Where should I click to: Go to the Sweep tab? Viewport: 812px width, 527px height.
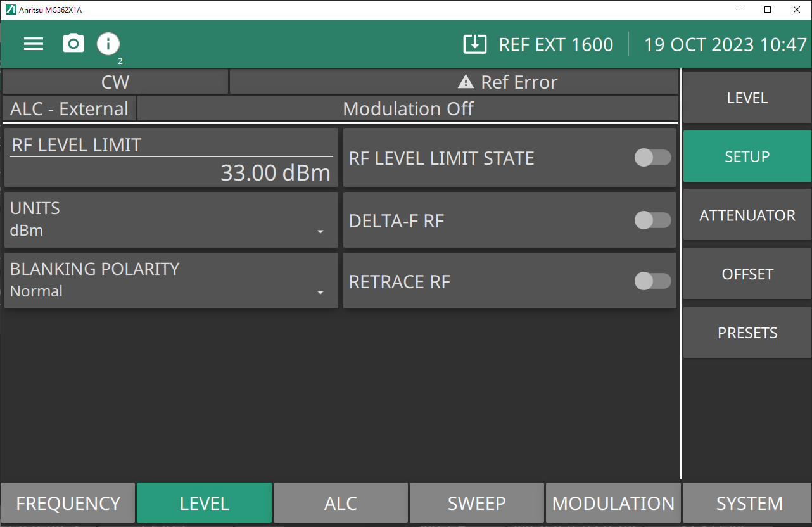[x=477, y=504]
